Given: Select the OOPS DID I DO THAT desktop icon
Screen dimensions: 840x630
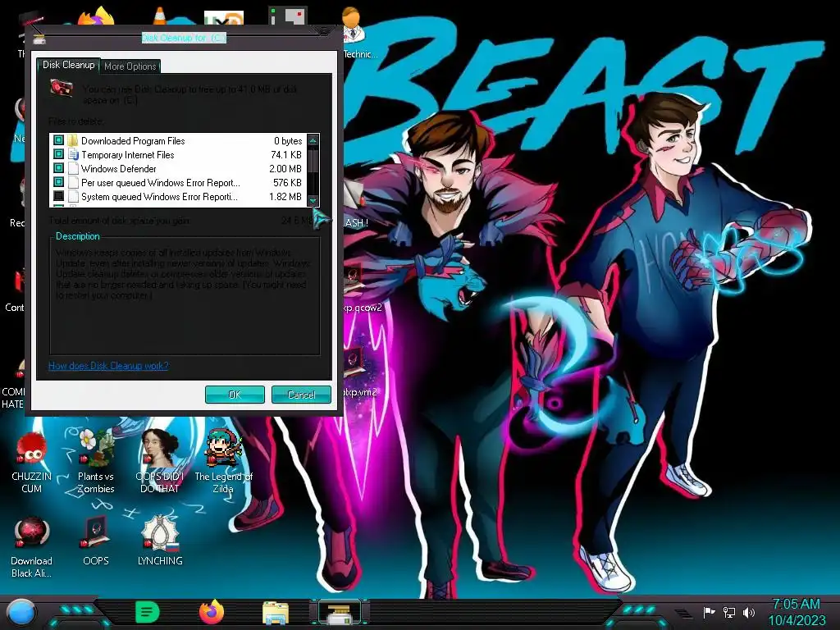Looking at the screenshot, I should [160, 462].
